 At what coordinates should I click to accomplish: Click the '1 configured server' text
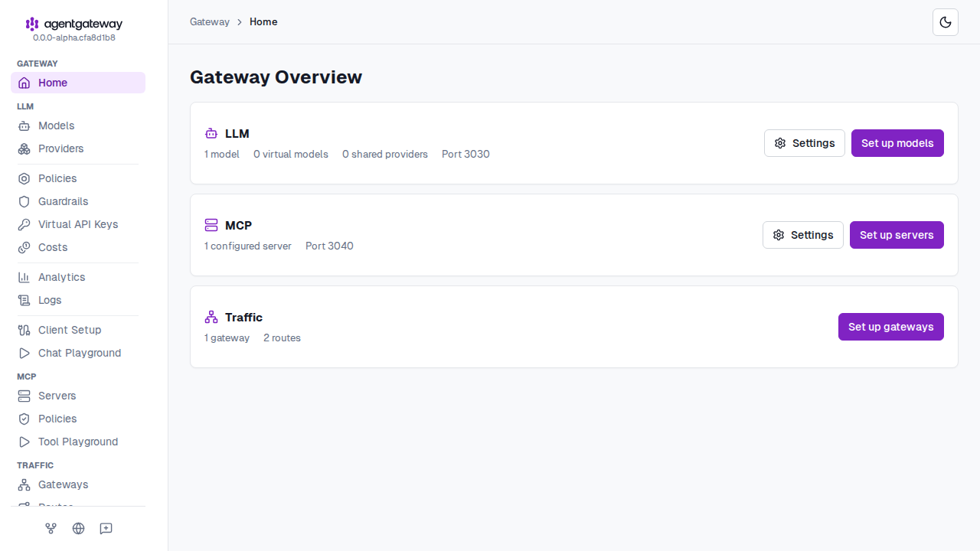(248, 246)
